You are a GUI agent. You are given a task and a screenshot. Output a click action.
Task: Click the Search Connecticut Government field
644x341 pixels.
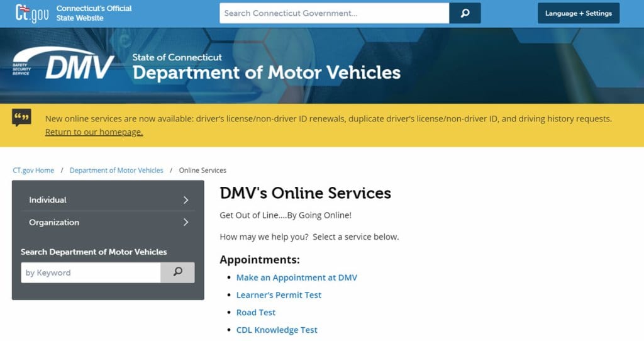(x=334, y=13)
